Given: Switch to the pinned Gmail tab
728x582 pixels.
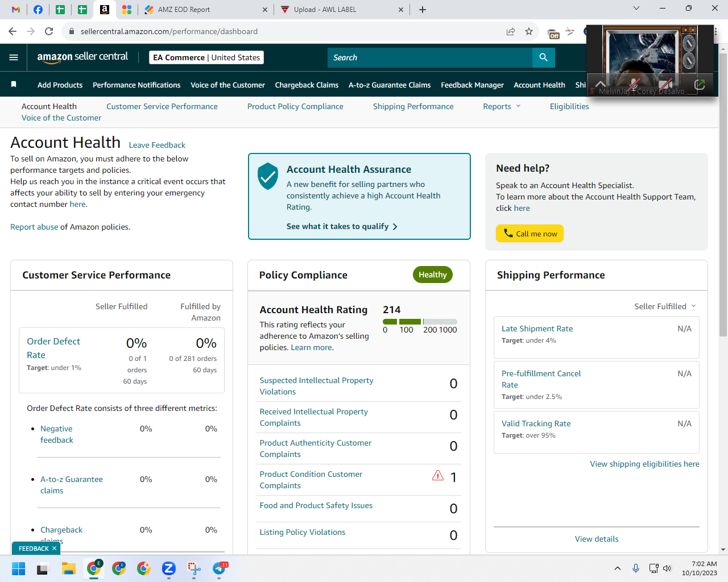Looking at the screenshot, I should 16,10.
